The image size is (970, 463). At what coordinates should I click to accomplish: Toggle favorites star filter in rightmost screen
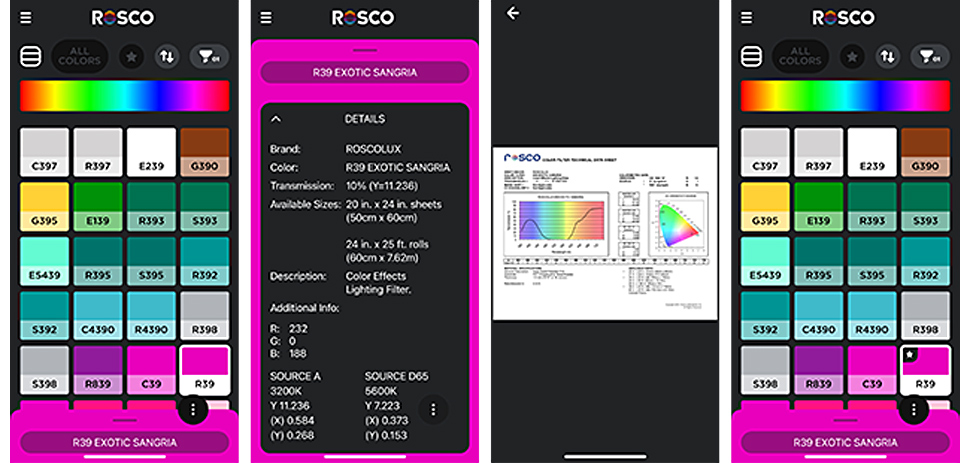(851, 57)
